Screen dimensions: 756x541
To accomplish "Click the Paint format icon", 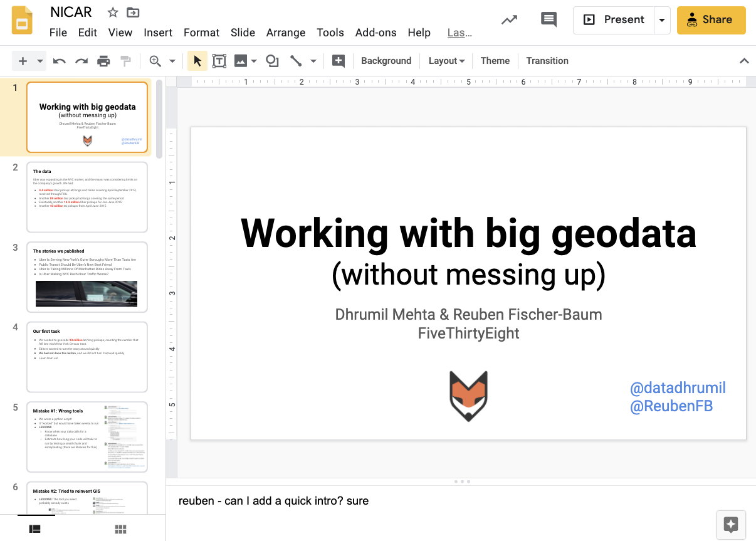I will [x=126, y=61].
